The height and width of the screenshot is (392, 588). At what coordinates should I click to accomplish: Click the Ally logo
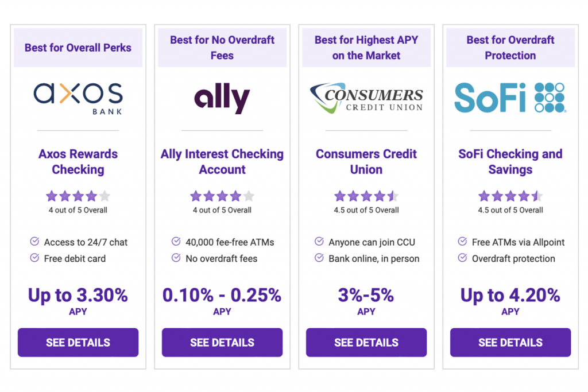coord(222,96)
